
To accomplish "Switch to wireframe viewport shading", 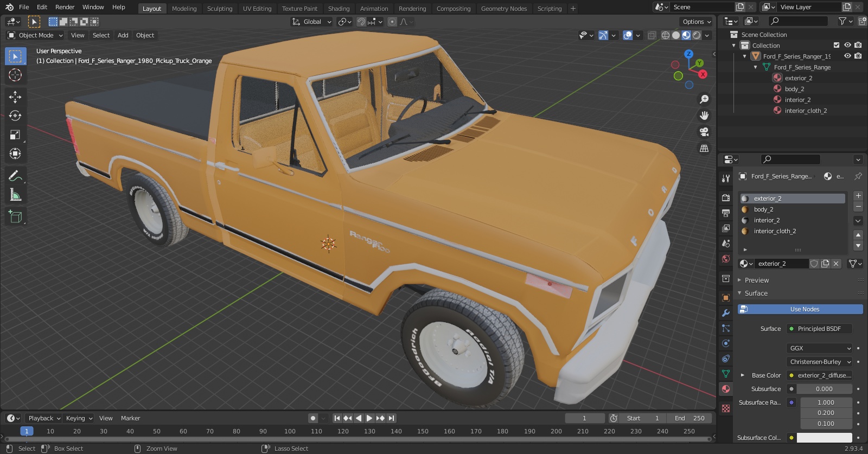I will point(665,35).
